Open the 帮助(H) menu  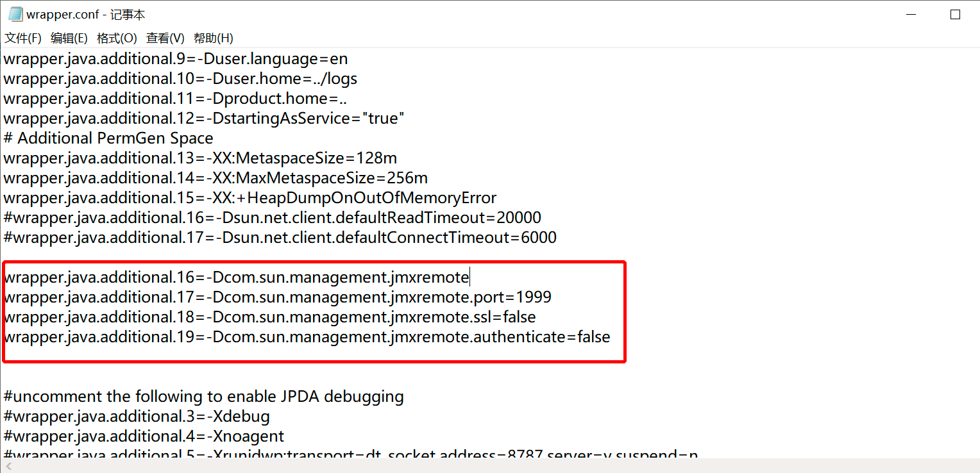coord(214,38)
